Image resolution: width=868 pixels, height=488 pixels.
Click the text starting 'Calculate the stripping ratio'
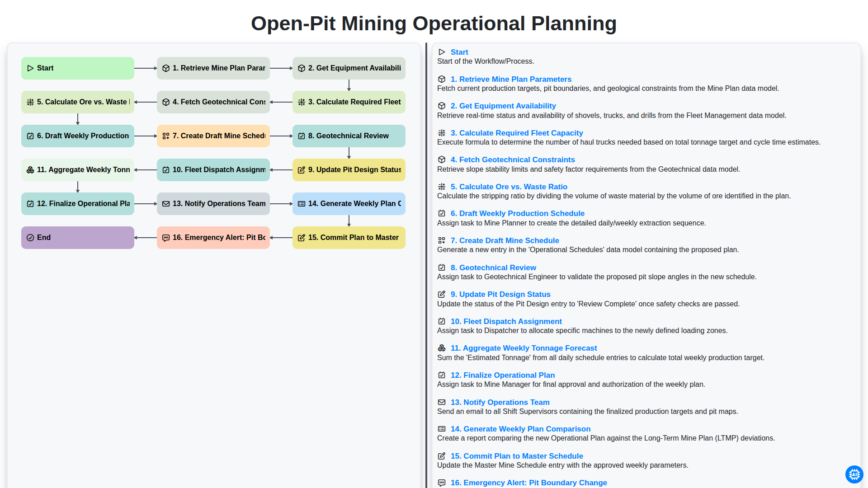click(614, 196)
